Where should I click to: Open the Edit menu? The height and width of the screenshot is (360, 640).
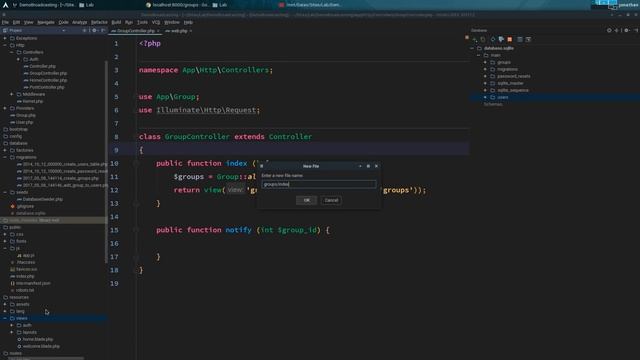pos(16,22)
